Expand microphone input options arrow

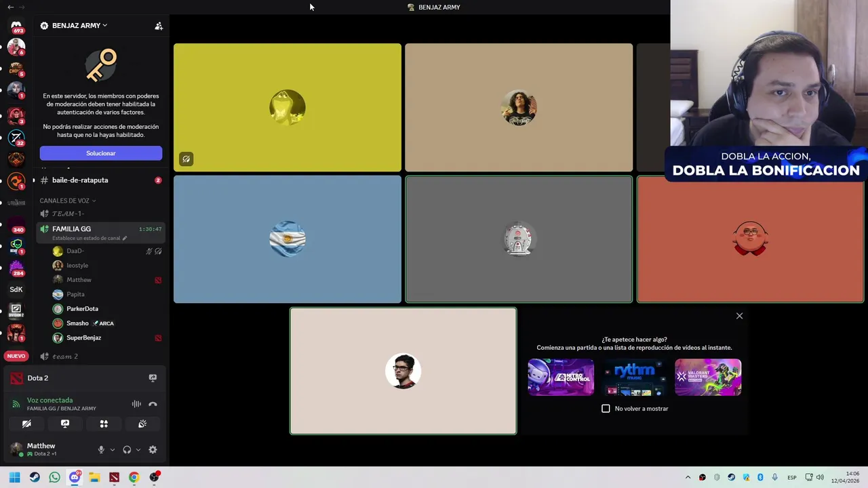pos(113,449)
